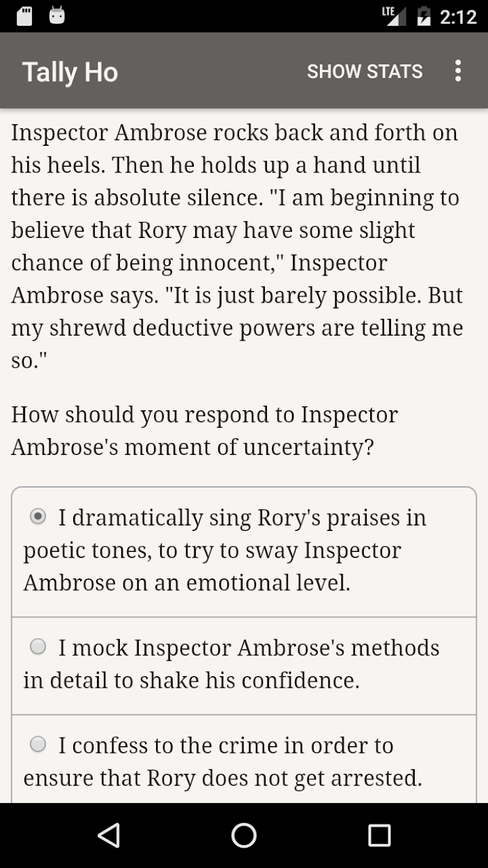The image size is (488, 868).
Task: Tap the Android debug status bar icon
Action: click(x=57, y=16)
